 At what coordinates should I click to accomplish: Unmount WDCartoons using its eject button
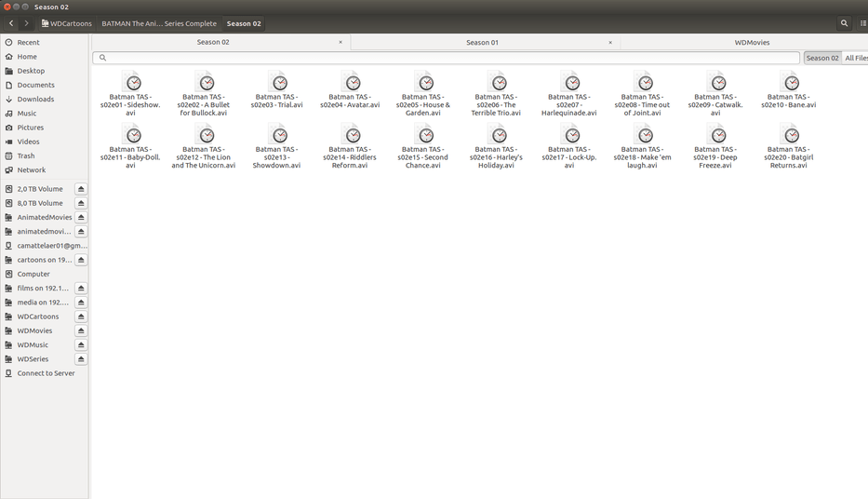(x=81, y=317)
